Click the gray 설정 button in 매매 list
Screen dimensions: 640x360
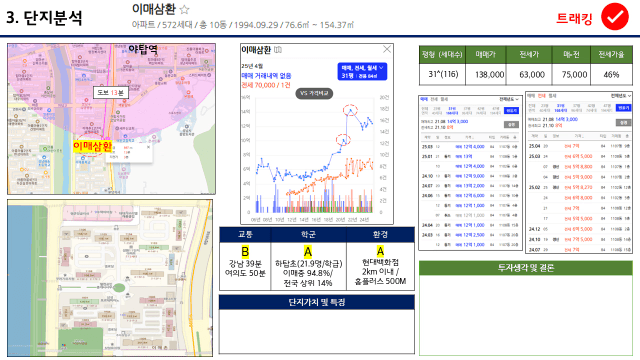[511, 124]
